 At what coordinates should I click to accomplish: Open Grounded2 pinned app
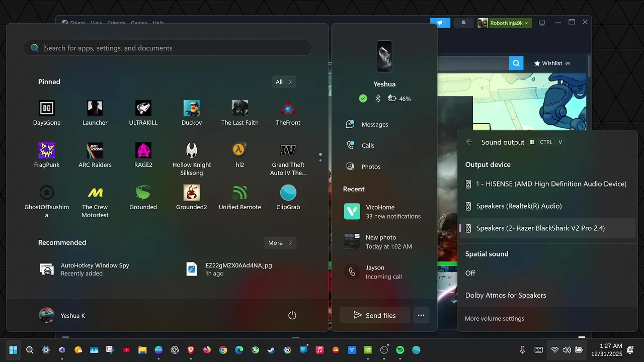pyautogui.click(x=192, y=197)
